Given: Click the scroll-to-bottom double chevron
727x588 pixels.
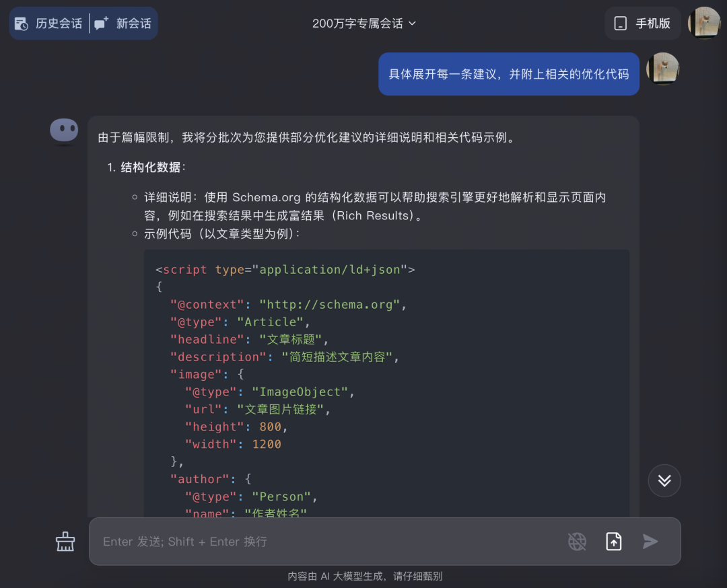Looking at the screenshot, I should [664, 481].
